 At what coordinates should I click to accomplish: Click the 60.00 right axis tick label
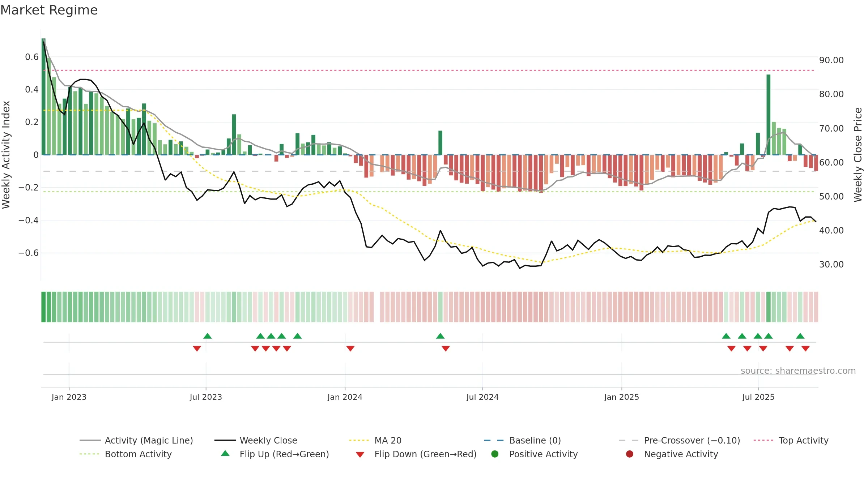point(831,162)
